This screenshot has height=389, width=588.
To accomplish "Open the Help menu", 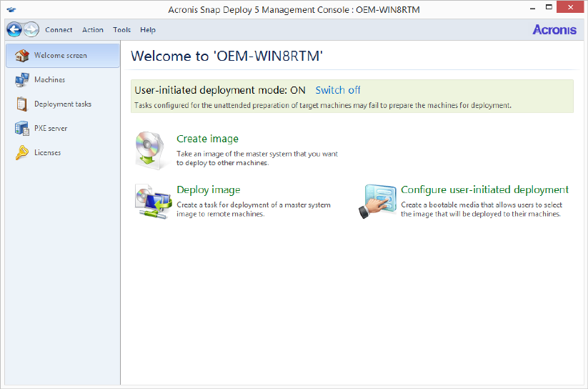I will [x=148, y=30].
